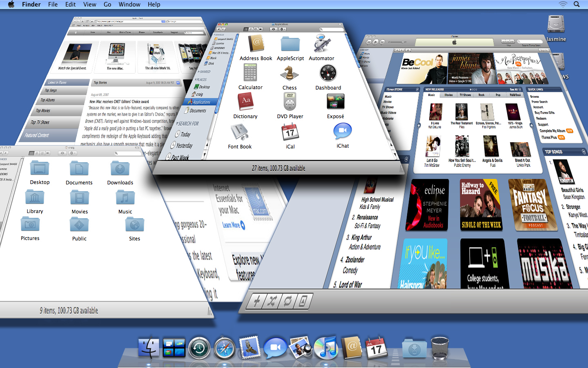Image resolution: width=588 pixels, height=368 pixels.
Task: Click the add playlist plus button in iTunes
Action: (x=257, y=302)
